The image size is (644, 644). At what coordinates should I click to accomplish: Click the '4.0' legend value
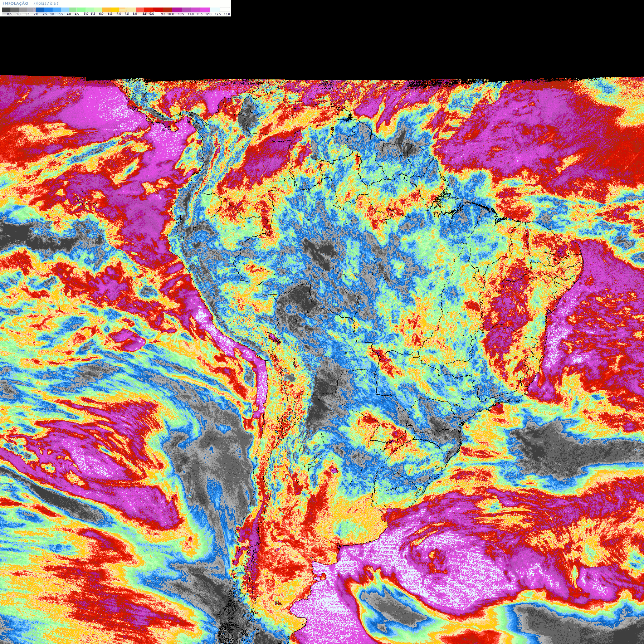69,14
